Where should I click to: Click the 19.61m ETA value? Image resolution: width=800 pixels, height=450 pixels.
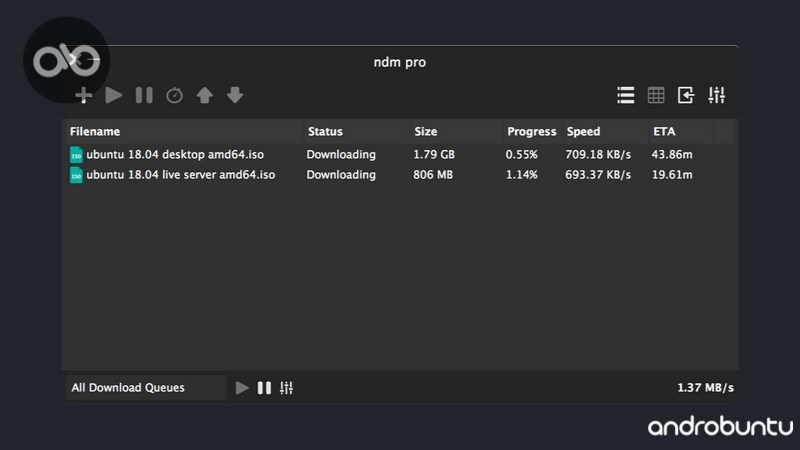672,175
